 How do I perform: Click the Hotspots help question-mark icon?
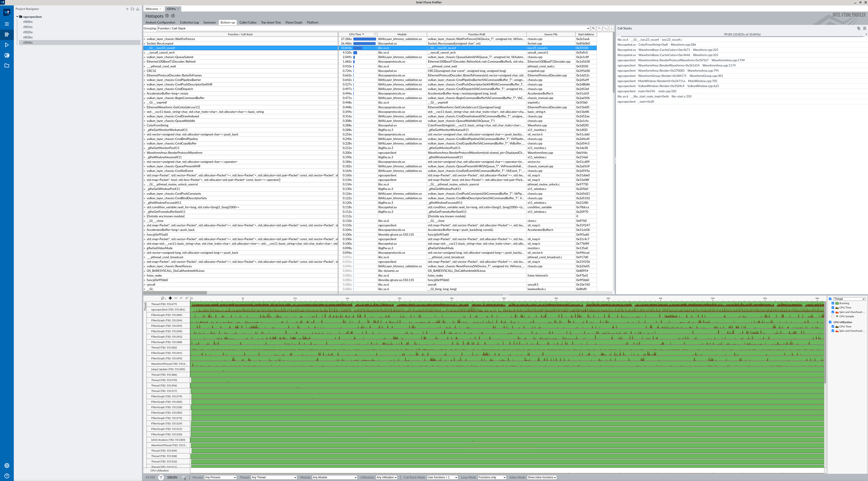(167, 16)
